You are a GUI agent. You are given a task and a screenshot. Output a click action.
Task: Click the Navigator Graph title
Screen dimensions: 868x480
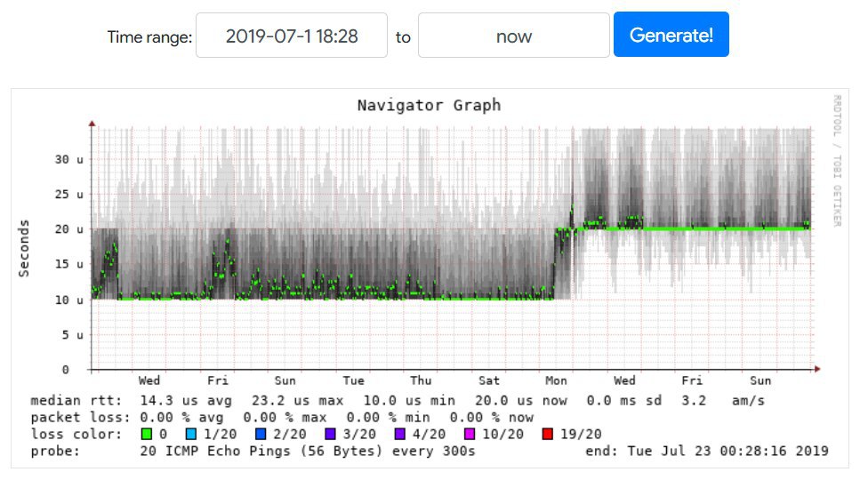pyautogui.click(x=429, y=105)
